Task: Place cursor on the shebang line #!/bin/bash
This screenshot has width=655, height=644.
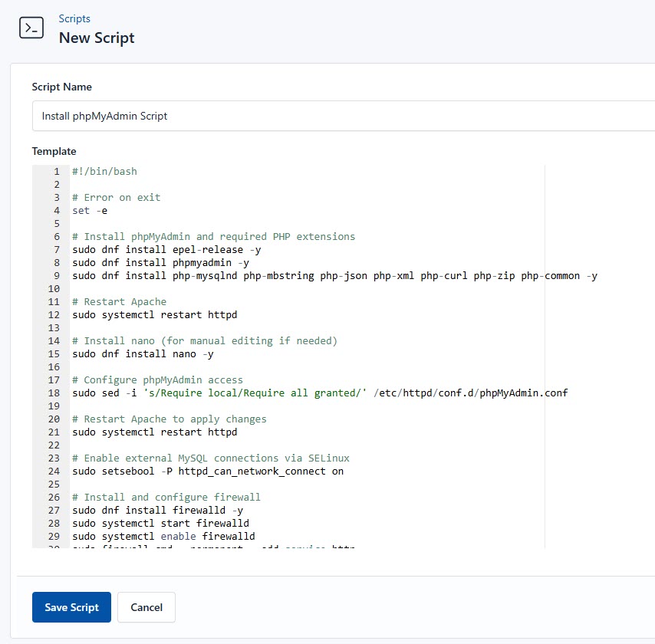Action: (x=104, y=171)
